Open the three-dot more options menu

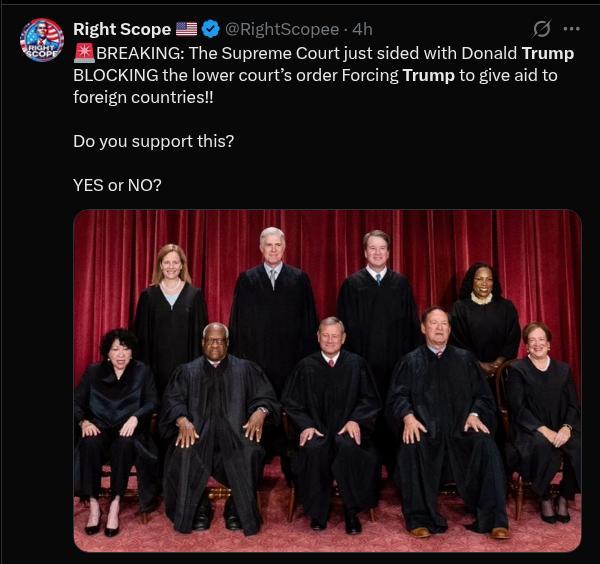pyautogui.click(x=572, y=29)
